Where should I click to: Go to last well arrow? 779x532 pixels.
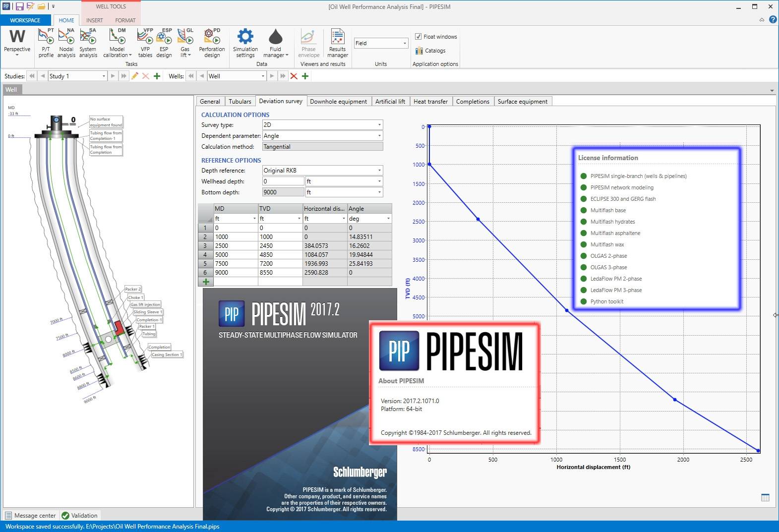283,76
